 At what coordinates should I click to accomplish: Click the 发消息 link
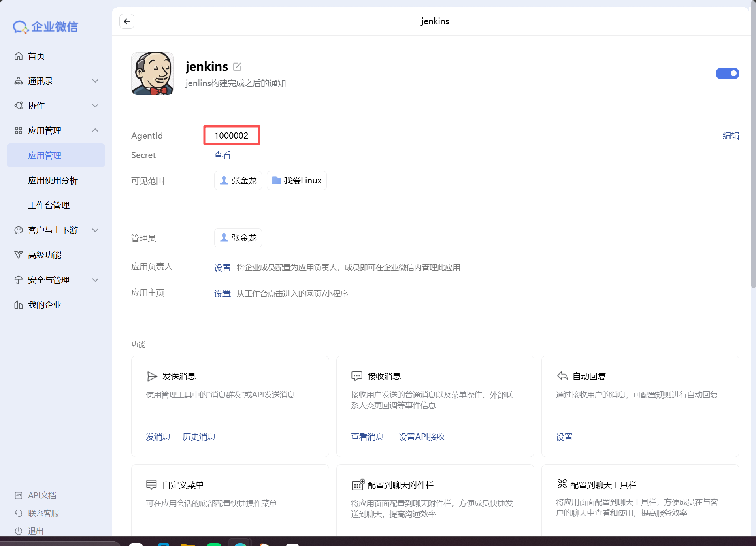click(158, 437)
